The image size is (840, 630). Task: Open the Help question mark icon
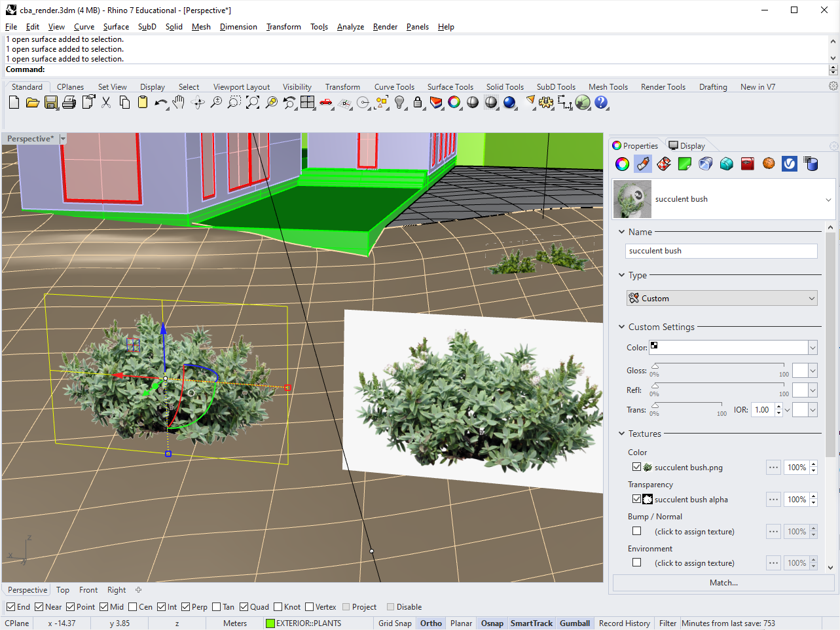coord(601,103)
